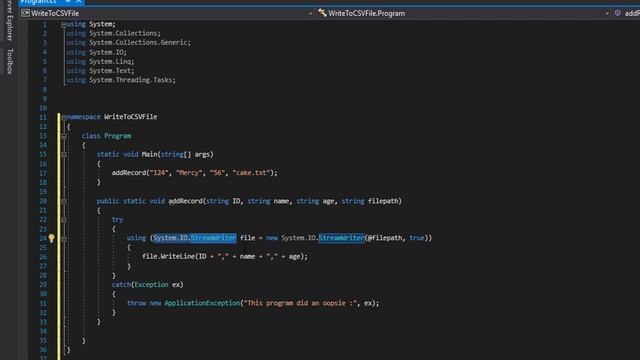
Task: Collapse the namespace WriteToCSVFile block
Action: 64,117
